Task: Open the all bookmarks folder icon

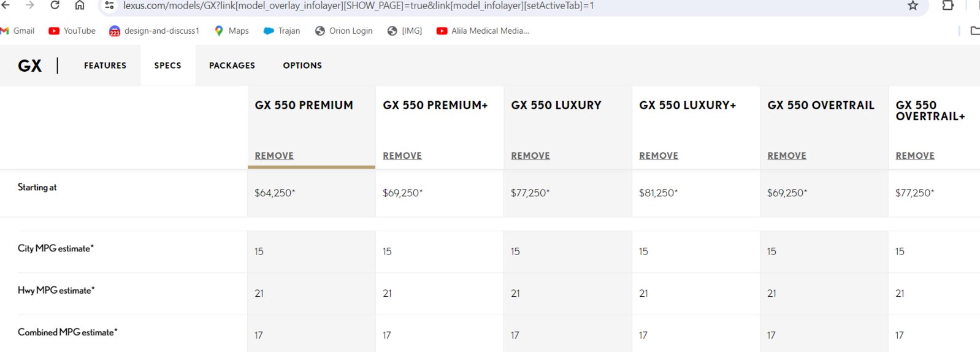Action: (x=974, y=31)
